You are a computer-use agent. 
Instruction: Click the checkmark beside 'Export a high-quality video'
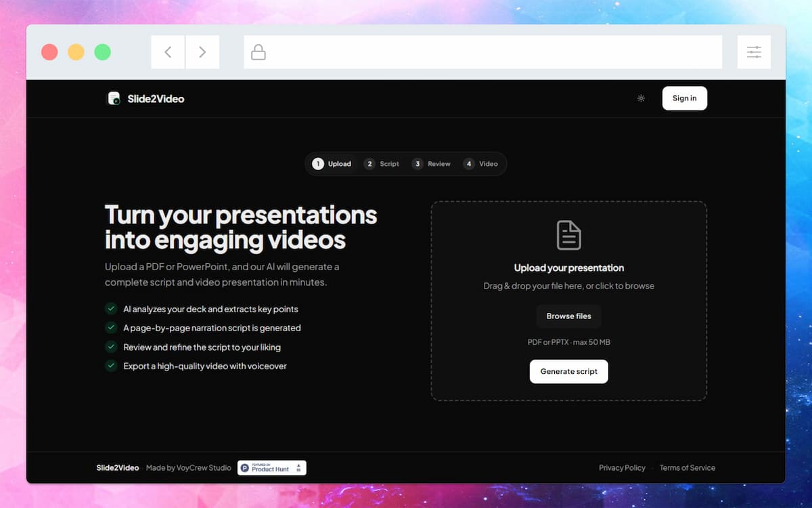(111, 366)
